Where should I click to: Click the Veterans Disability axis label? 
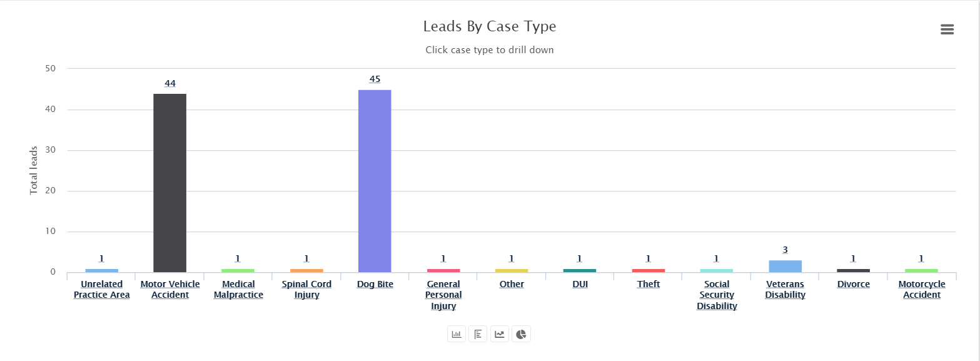[x=785, y=290]
